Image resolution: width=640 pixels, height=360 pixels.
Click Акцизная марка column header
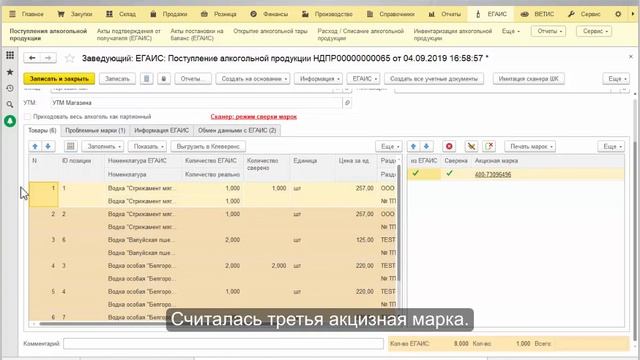coord(496,161)
